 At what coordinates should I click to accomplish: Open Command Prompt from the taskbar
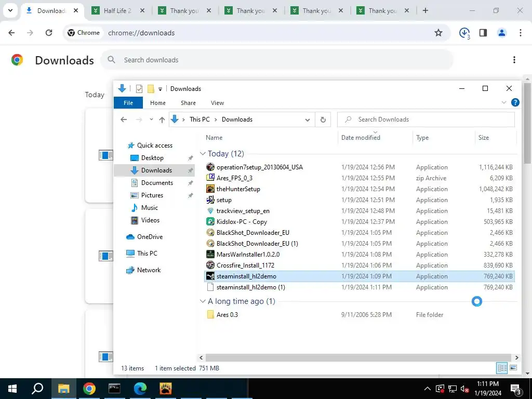[114, 389]
